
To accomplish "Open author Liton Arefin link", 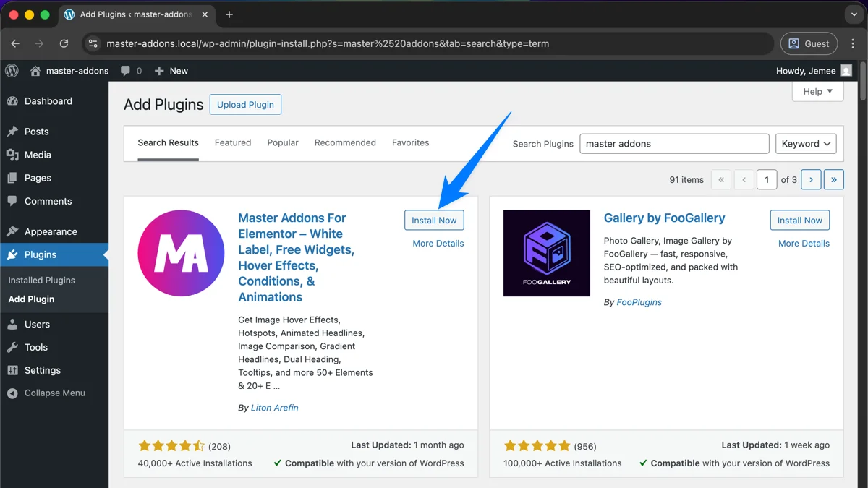I will (x=274, y=408).
